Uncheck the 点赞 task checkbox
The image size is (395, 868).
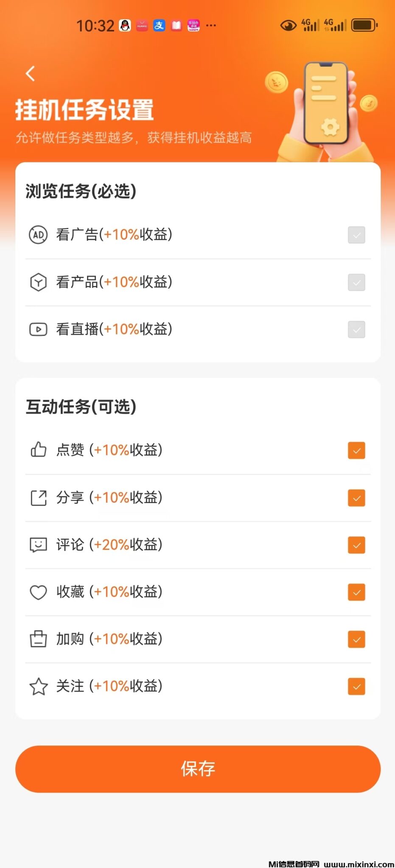point(356,451)
